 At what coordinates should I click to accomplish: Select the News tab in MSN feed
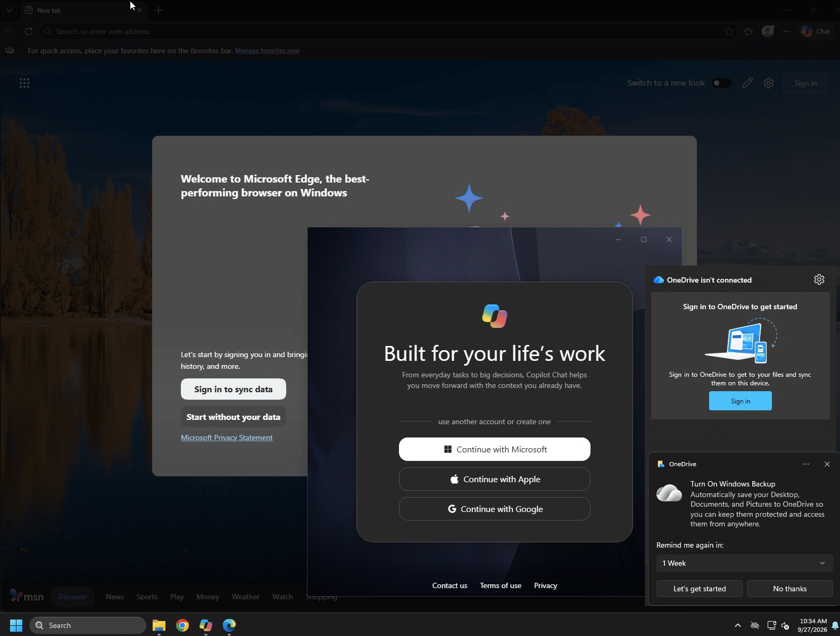(114, 597)
